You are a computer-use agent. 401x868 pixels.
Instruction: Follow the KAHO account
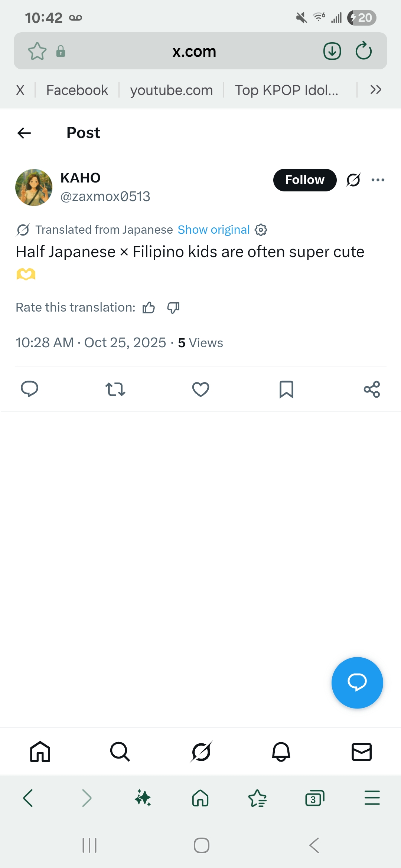tap(305, 180)
